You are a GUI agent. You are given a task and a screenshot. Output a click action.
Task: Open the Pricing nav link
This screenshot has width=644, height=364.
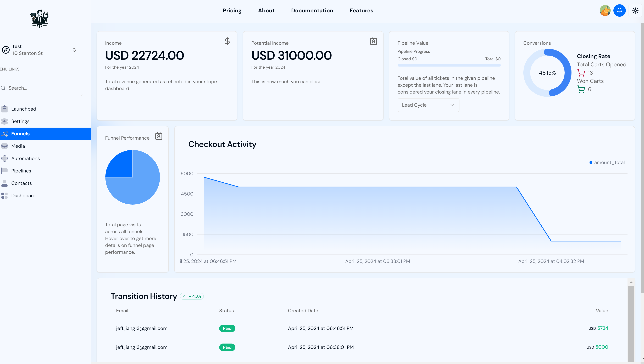(232, 10)
